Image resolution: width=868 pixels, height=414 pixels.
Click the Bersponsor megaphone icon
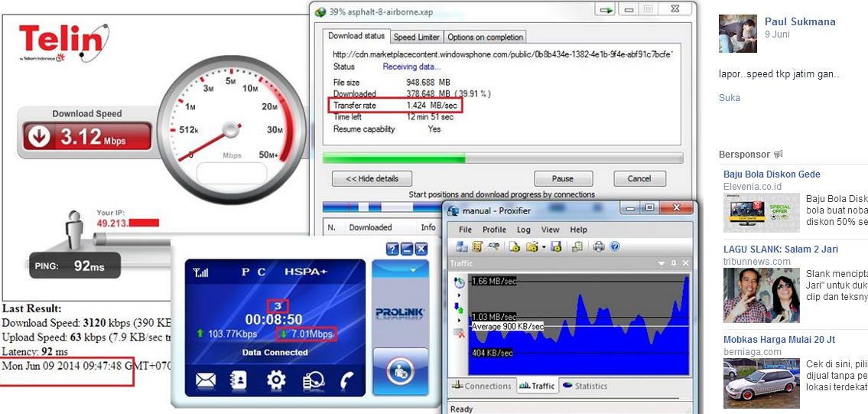click(779, 154)
